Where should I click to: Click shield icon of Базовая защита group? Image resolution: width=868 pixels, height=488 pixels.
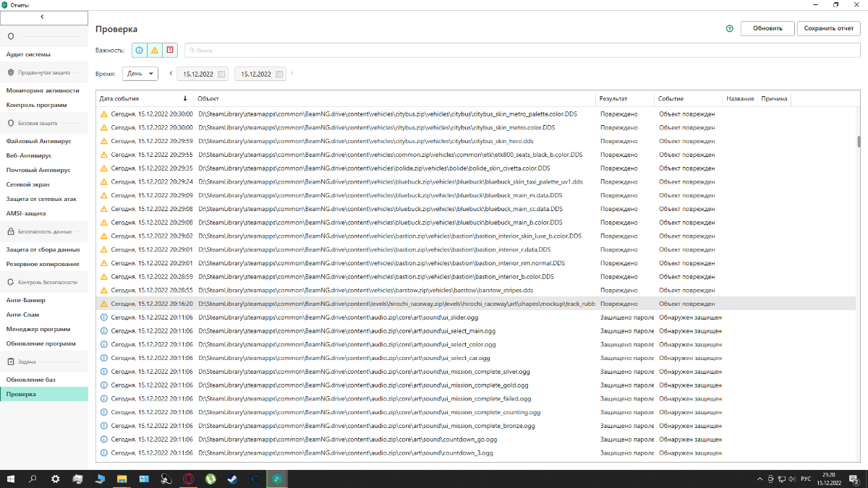(x=11, y=123)
